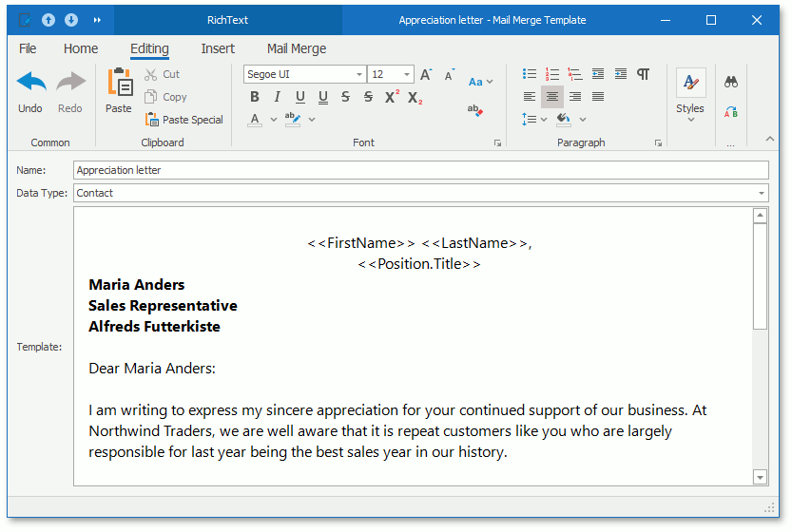The image size is (792, 532).
Task: Toggle Superscript formatting
Action: (392, 96)
